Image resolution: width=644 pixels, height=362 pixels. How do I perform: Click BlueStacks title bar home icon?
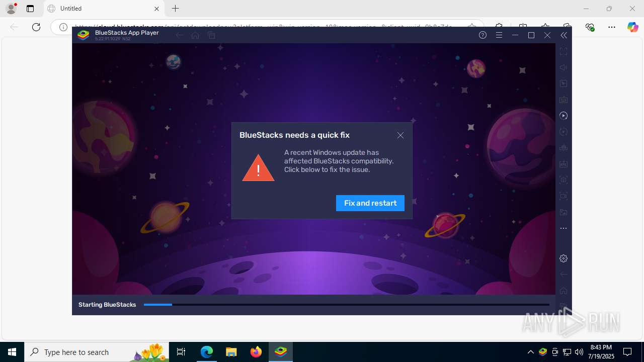coord(195,35)
